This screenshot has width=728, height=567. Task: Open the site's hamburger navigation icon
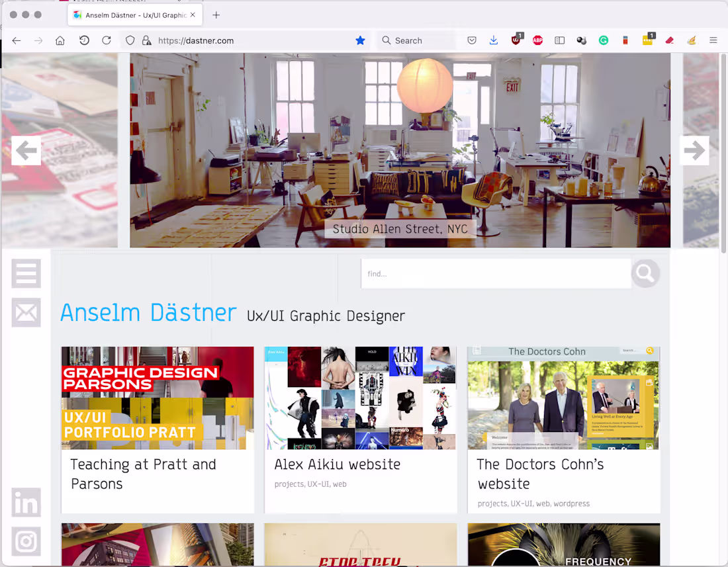coord(26,273)
